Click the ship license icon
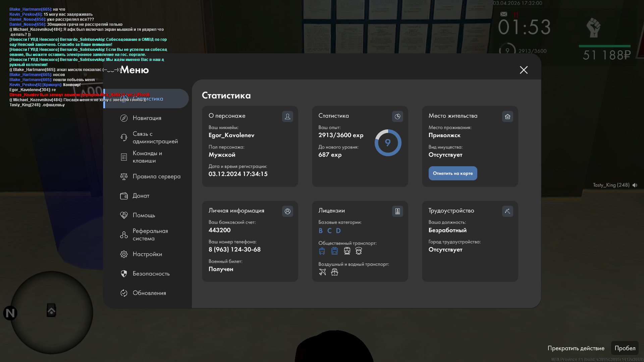Viewport: 644px width, 362px height. pos(334,272)
